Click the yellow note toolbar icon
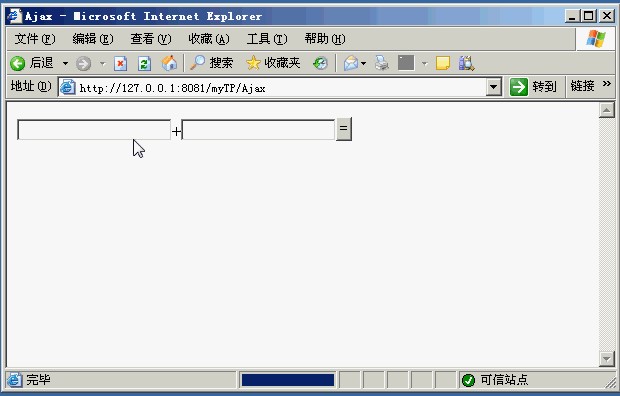Image resolution: width=620 pixels, height=396 pixels. (443, 63)
